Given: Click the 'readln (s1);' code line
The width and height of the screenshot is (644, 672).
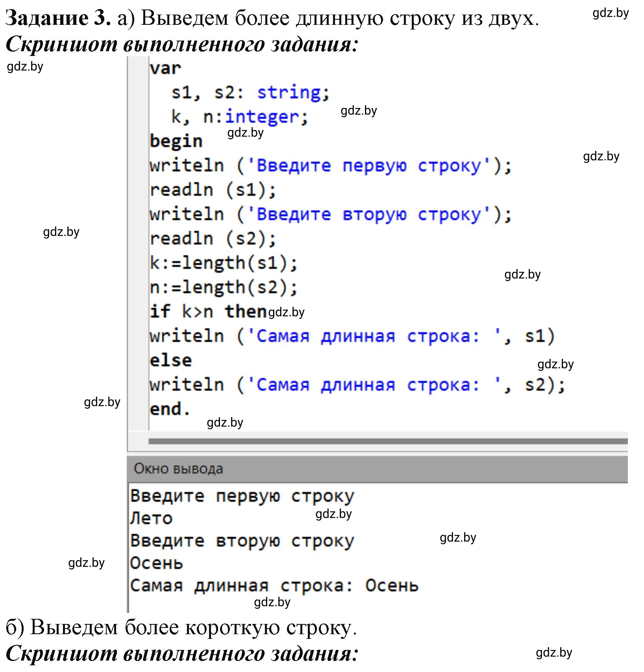Looking at the screenshot, I should coord(213,190).
